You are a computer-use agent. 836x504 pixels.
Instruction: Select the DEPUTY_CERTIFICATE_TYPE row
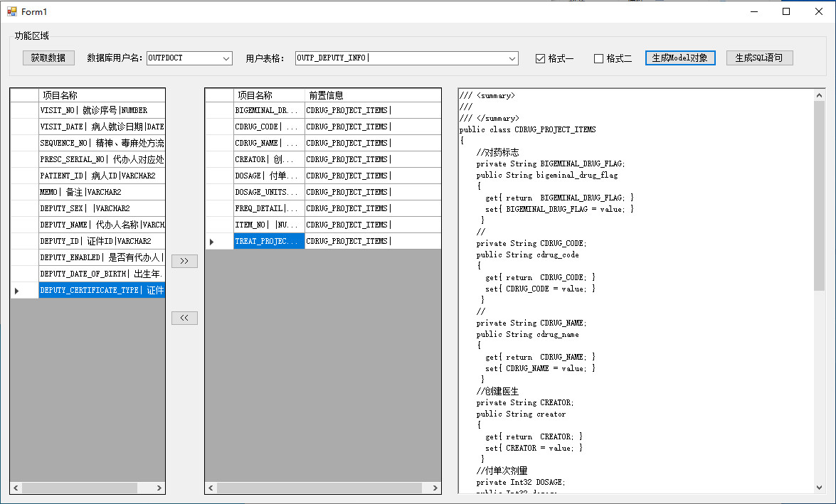pyautogui.click(x=102, y=290)
